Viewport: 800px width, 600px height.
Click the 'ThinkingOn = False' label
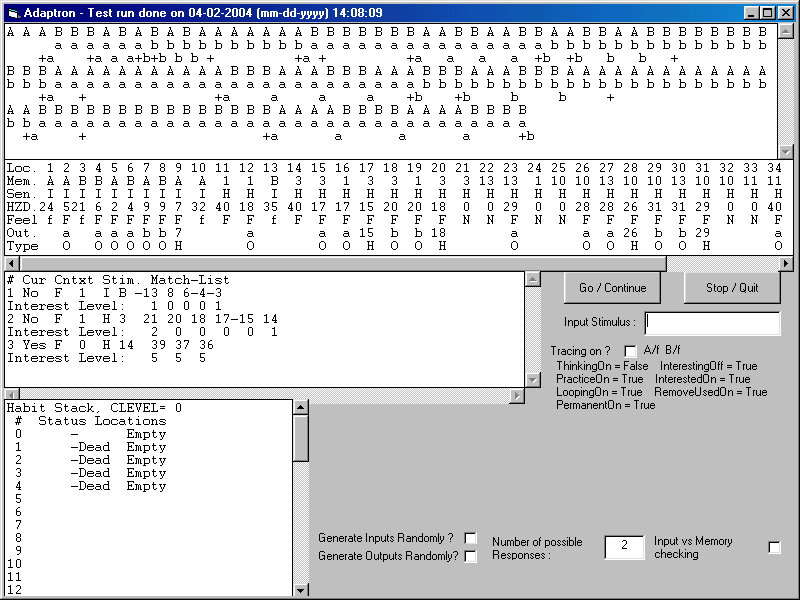pyautogui.click(x=602, y=366)
